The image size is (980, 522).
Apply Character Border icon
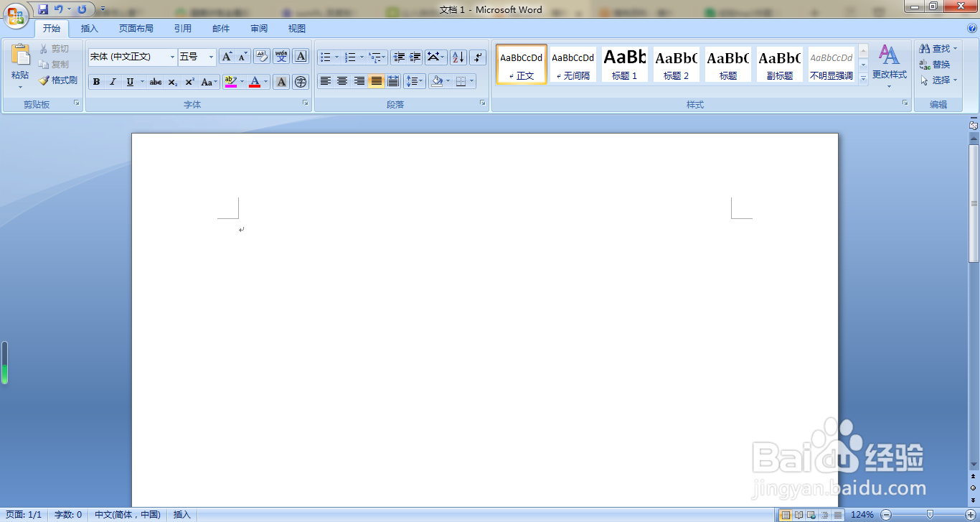point(301,57)
